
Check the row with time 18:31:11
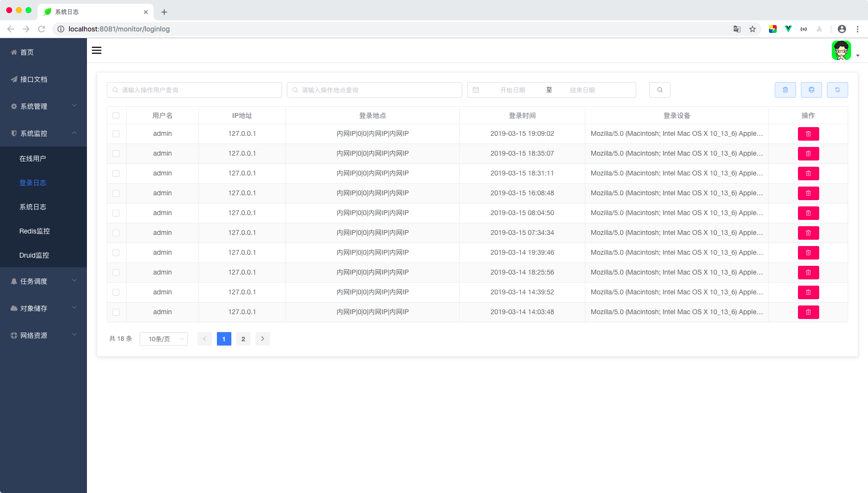(116, 174)
